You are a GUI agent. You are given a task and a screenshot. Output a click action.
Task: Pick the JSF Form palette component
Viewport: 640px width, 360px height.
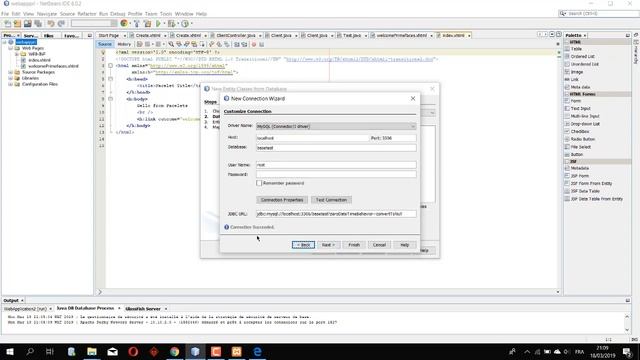tap(580, 176)
